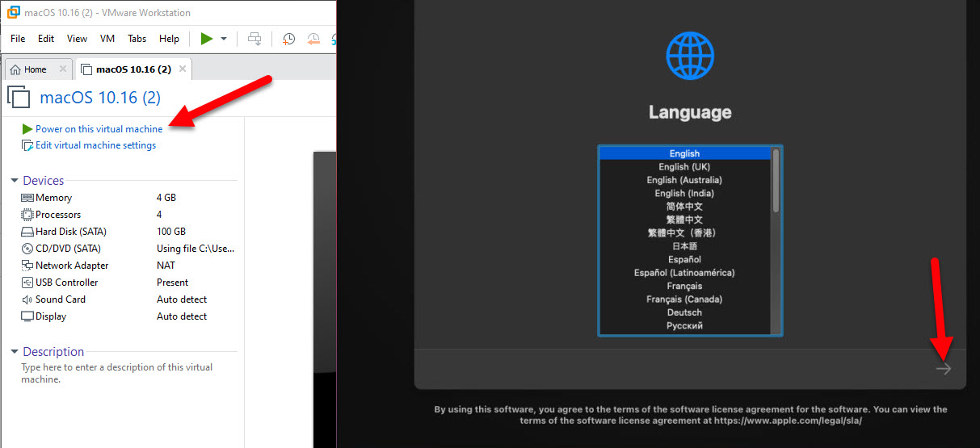The width and height of the screenshot is (980, 448).
Task: Select English in the language list
Action: (684, 153)
